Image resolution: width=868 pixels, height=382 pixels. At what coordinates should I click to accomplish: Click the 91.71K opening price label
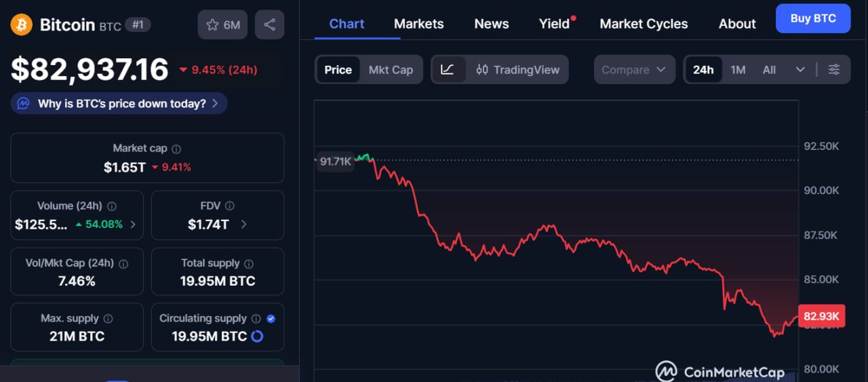click(x=336, y=161)
